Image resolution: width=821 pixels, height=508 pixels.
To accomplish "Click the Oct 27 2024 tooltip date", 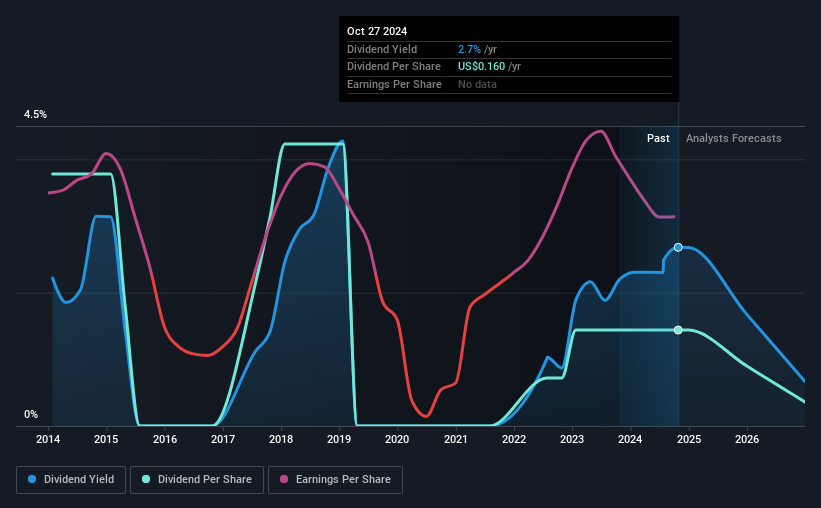I will pyautogui.click(x=377, y=31).
